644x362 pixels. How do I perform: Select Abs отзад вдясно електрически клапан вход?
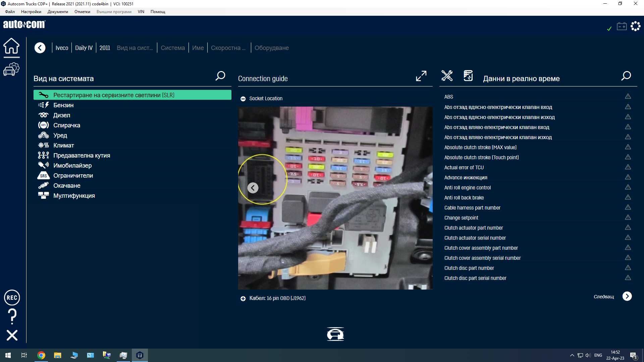click(x=498, y=107)
